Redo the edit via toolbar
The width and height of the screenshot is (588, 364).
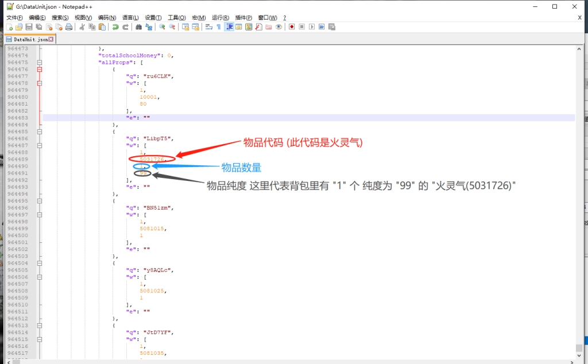point(126,27)
